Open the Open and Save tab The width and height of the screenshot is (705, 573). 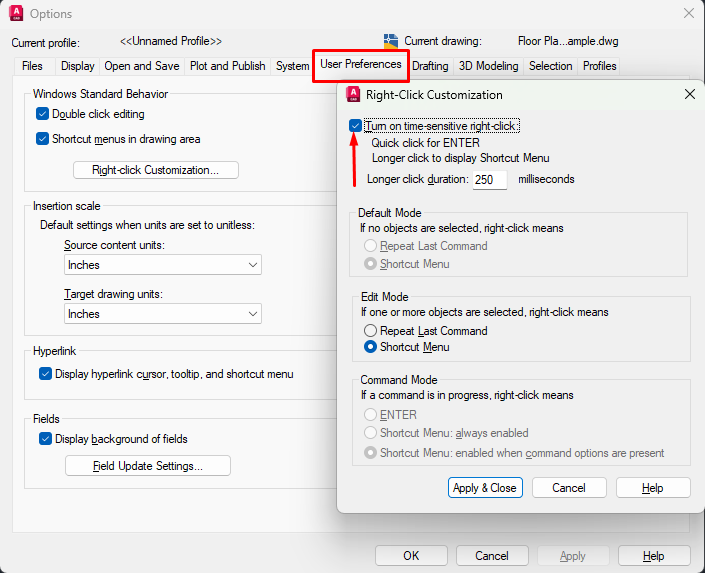142,66
